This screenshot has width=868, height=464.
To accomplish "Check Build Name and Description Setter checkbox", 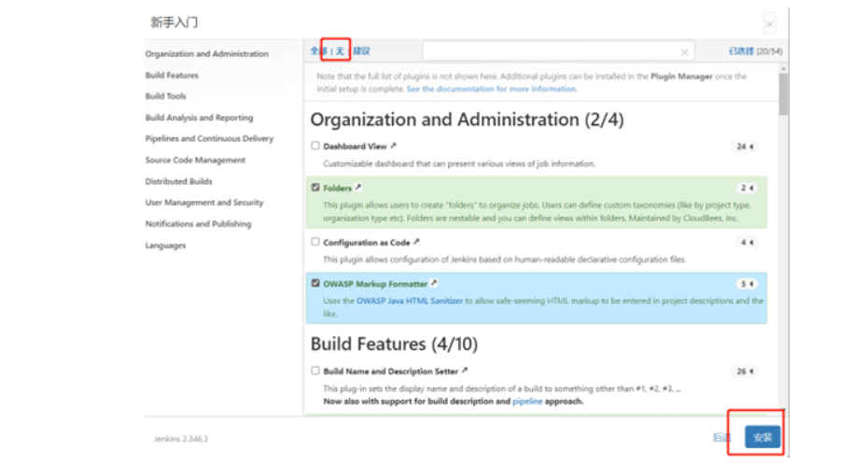I will 315,371.
